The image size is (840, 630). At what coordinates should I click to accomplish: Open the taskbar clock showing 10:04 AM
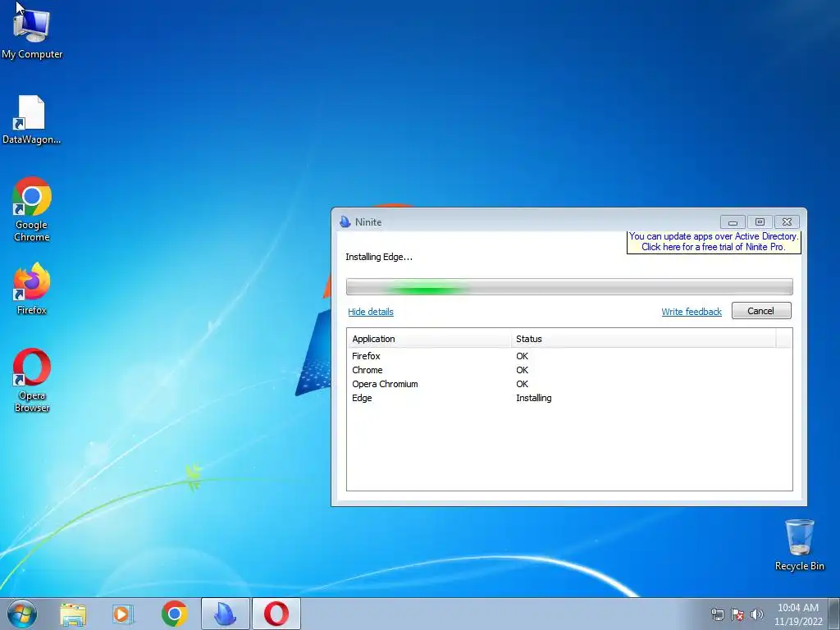click(x=797, y=614)
